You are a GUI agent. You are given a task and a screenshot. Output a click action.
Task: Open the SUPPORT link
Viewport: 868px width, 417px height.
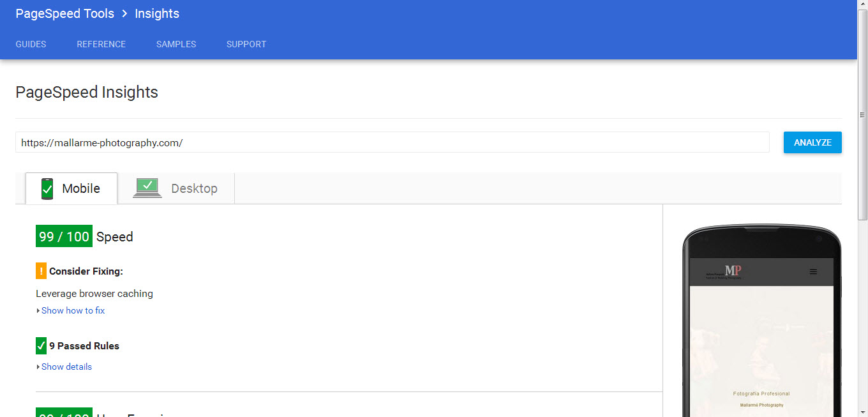point(246,44)
